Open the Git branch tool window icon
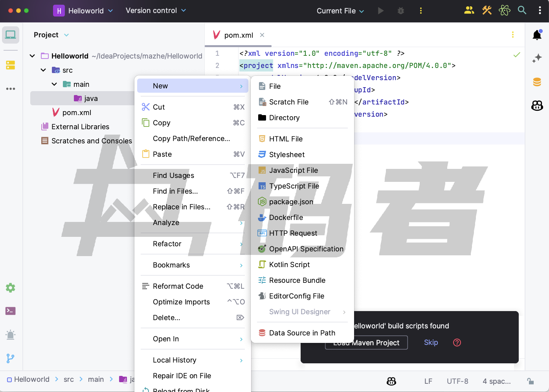Viewport: 549px width, 392px height. (11, 358)
